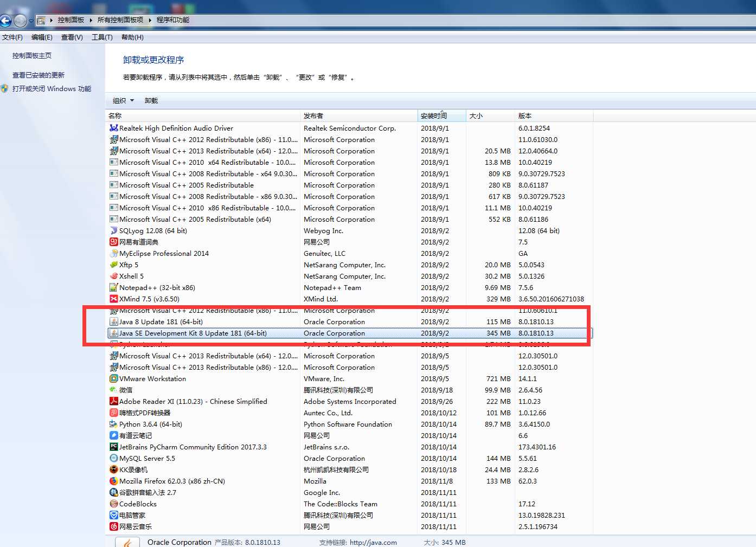Open 查看已安装的更新 link
756x547 pixels.
coord(39,75)
